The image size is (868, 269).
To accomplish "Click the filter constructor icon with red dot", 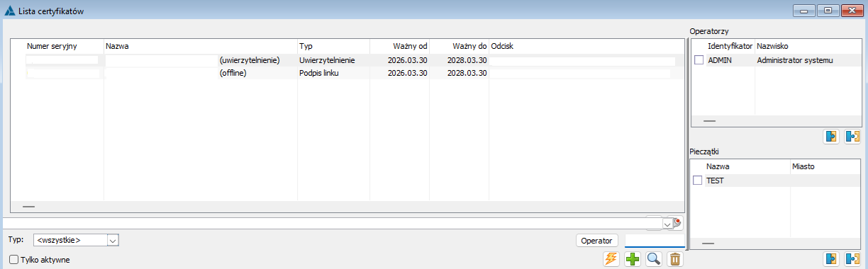I will (678, 223).
